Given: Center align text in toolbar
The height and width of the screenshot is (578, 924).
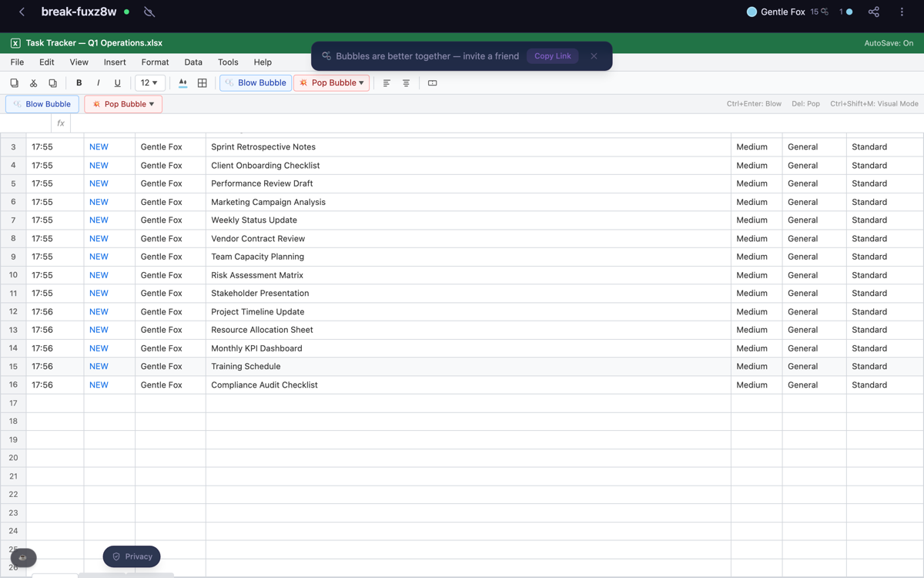Looking at the screenshot, I should click(406, 83).
